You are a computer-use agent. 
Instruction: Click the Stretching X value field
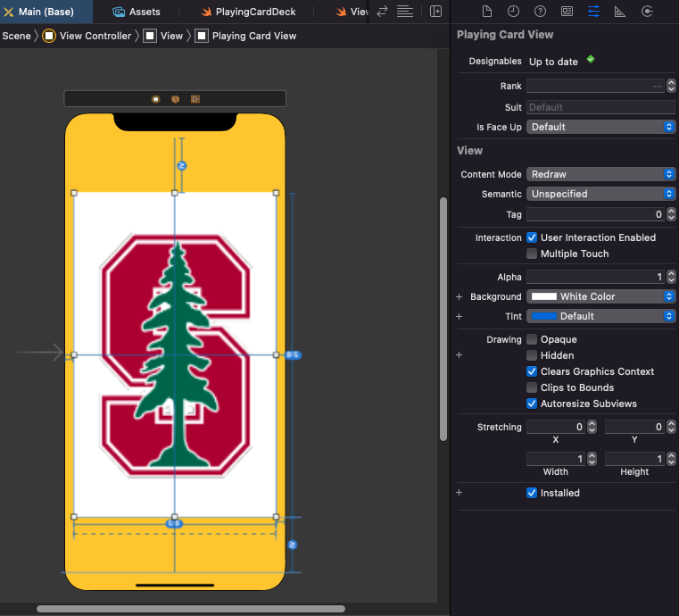pyautogui.click(x=556, y=427)
